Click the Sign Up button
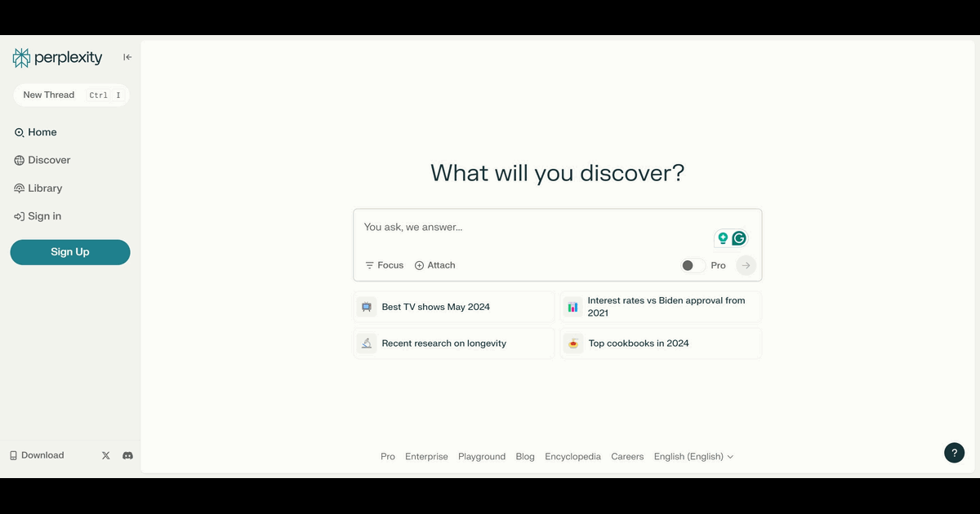980x514 pixels. tap(70, 252)
